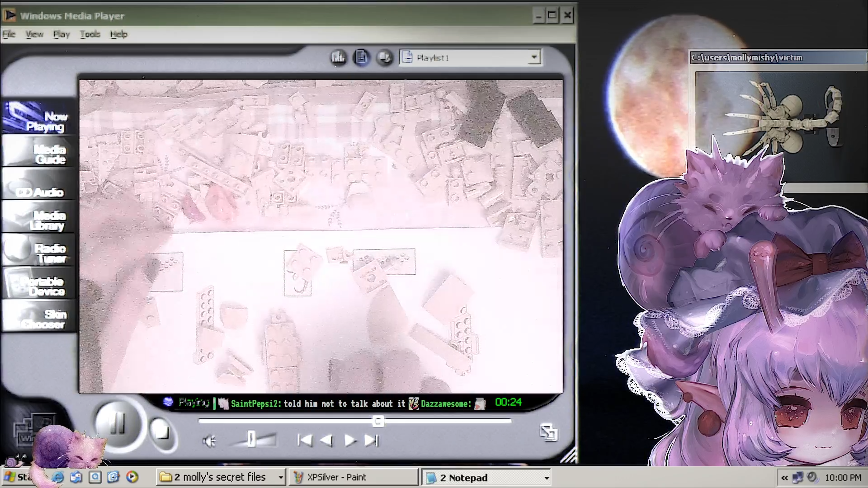The width and height of the screenshot is (868, 488).
Task: Switch to XPSilver - Paint window
Action: point(354,477)
